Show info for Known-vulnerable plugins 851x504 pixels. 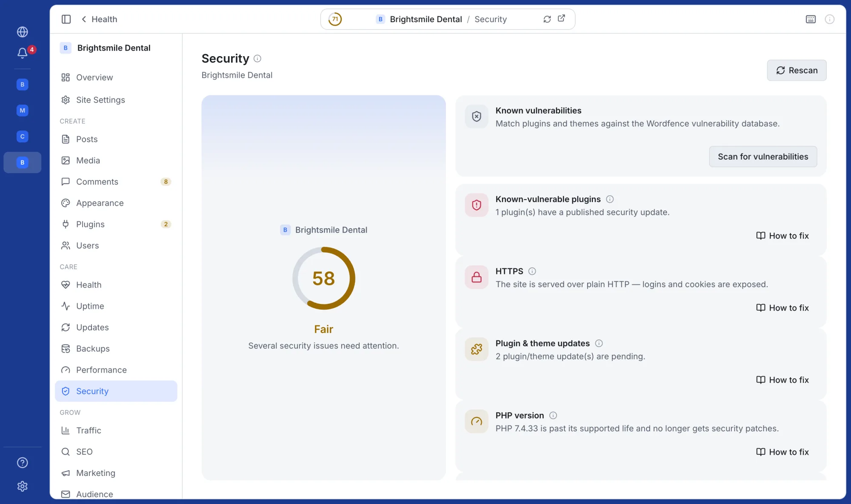click(x=610, y=199)
